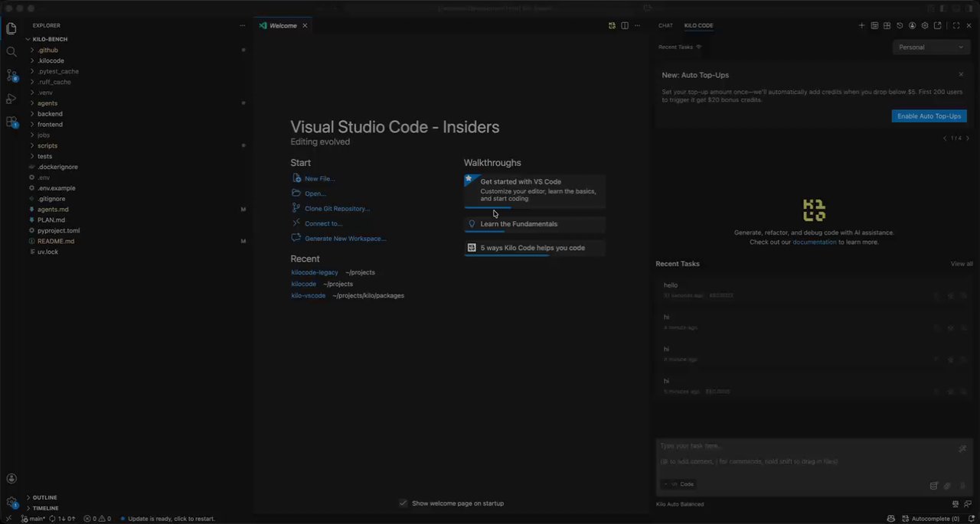Favorite the 'hello' recent task star
This screenshot has width=980, height=524.
point(950,295)
